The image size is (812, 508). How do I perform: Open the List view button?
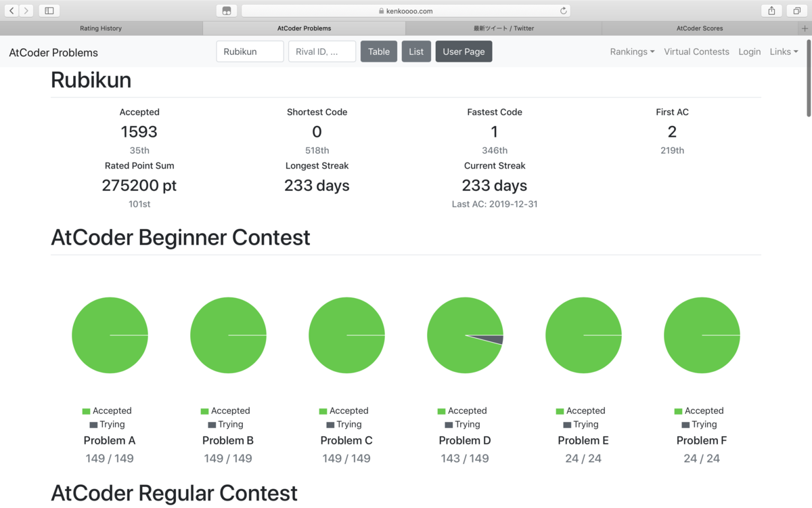(416, 51)
